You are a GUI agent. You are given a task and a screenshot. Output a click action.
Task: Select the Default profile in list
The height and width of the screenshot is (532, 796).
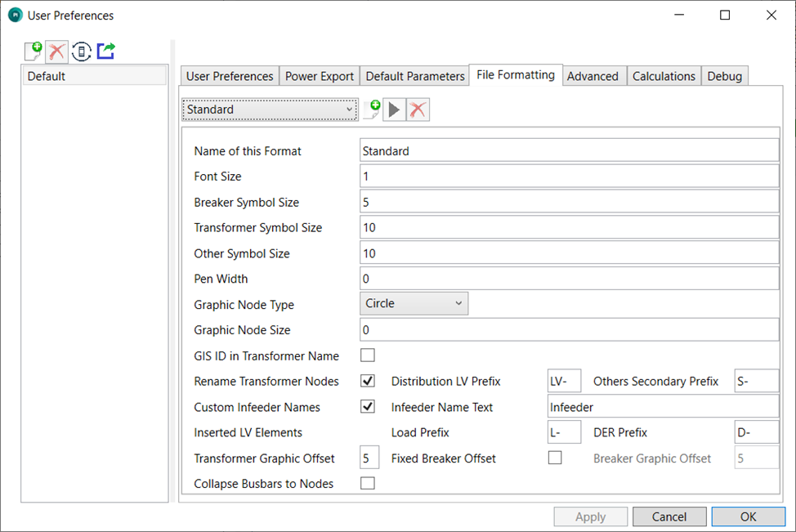94,76
